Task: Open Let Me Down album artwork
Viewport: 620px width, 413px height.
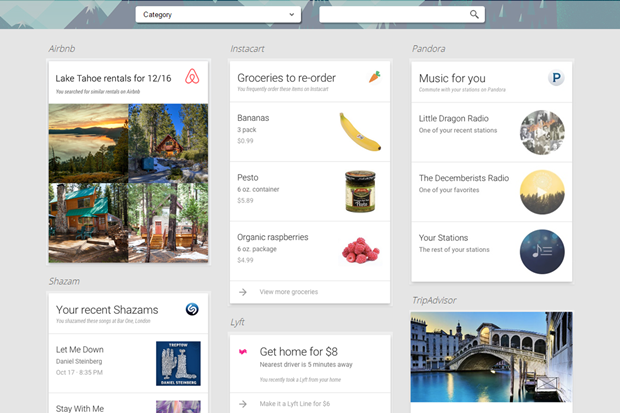Action: (178, 364)
